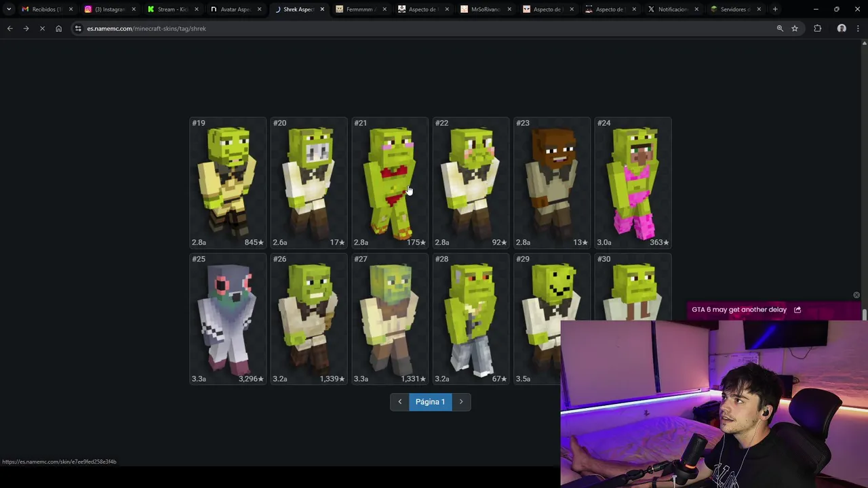Open zoom magnifier in address bar

(780, 28)
